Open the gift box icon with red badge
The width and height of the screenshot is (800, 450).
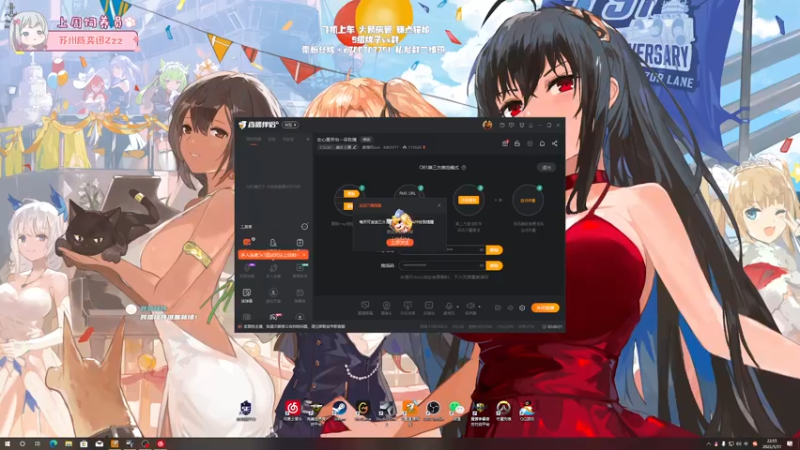[505, 144]
